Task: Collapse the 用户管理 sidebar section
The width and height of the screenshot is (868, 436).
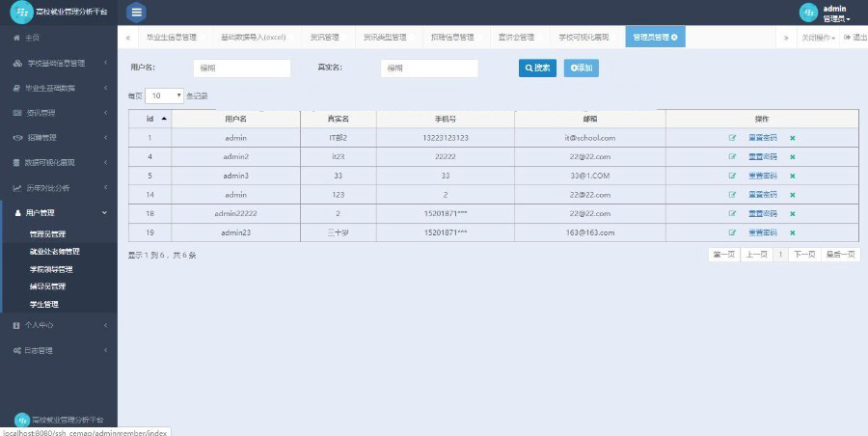Action: coord(58,212)
